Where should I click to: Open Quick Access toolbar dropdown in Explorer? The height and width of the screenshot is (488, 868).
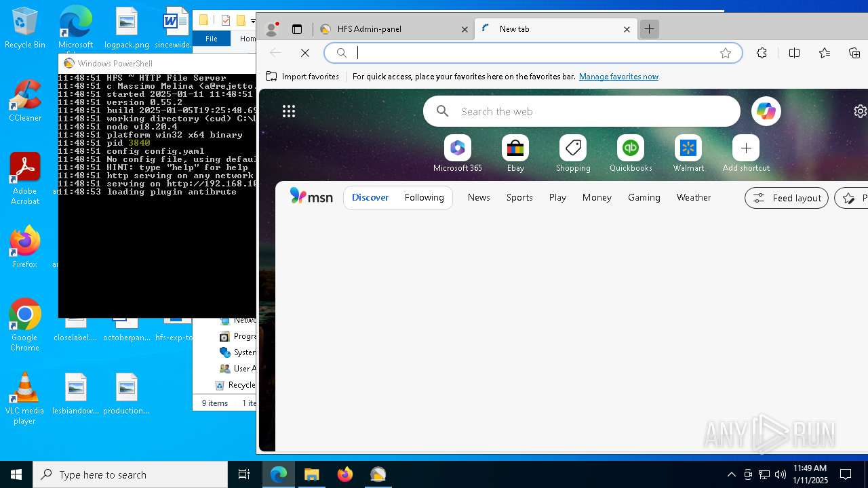click(x=253, y=20)
